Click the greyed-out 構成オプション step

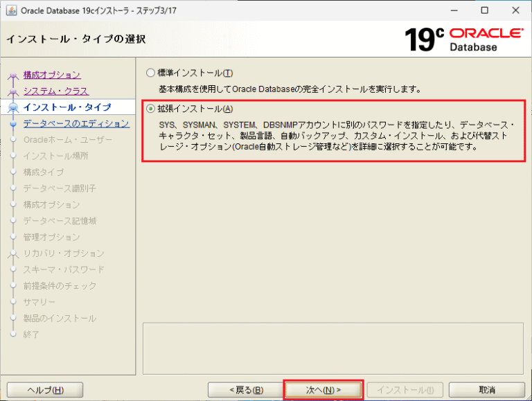click(51, 204)
